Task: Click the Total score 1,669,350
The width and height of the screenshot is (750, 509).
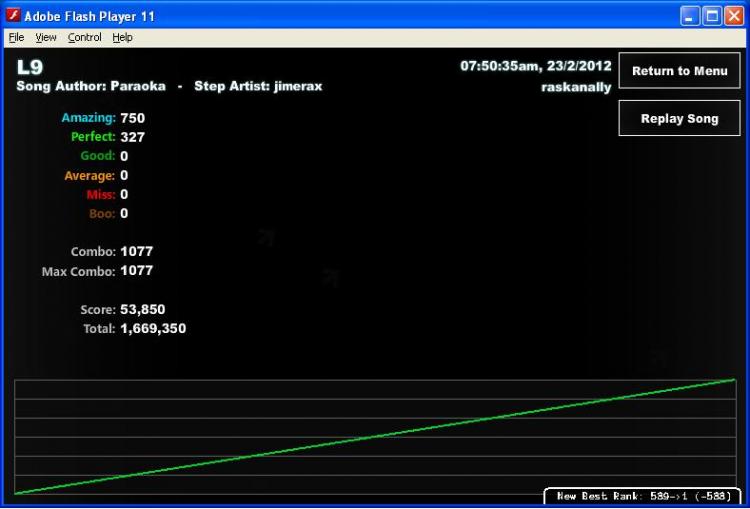Action: pos(153,329)
